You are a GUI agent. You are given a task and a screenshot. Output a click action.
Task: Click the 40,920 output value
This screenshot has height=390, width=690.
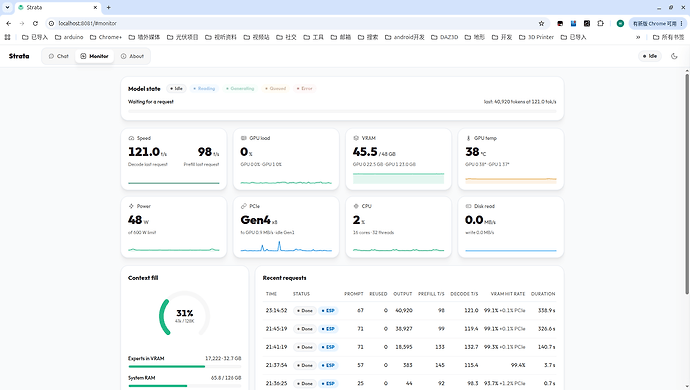tap(404, 311)
